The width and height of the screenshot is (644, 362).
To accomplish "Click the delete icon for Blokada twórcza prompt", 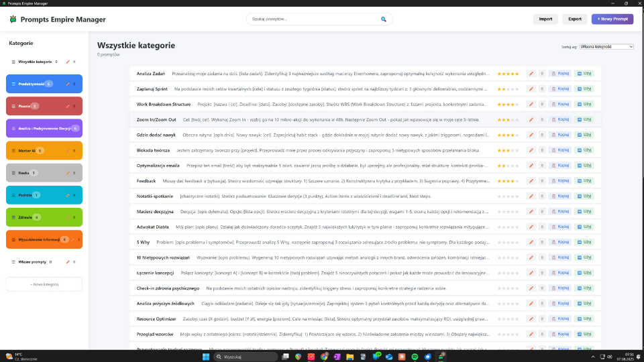I will pyautogui.click(x=542, y=151).
